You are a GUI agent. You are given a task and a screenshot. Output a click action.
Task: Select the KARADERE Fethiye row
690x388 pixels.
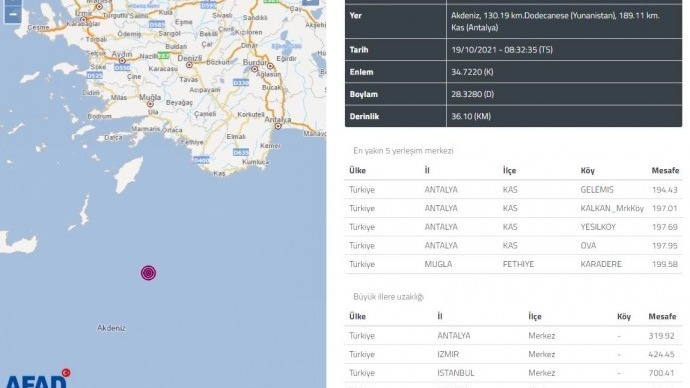(x=514, y=264)
